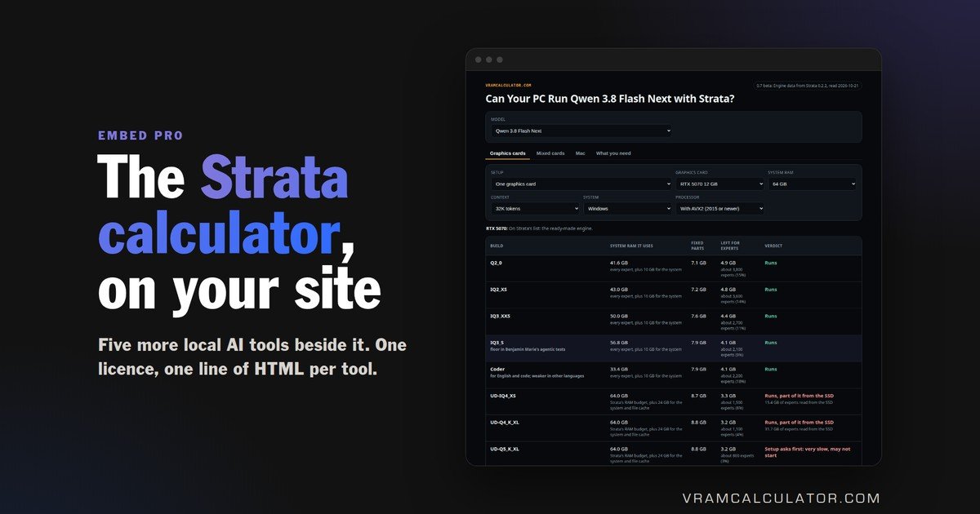Select the IQ3_S build name
Screen dimensions: 980x514
[497, 343]
